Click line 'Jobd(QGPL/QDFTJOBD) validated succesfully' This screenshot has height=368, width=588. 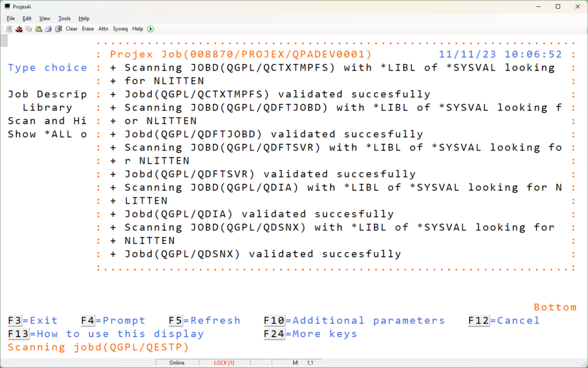pos(266,134)
